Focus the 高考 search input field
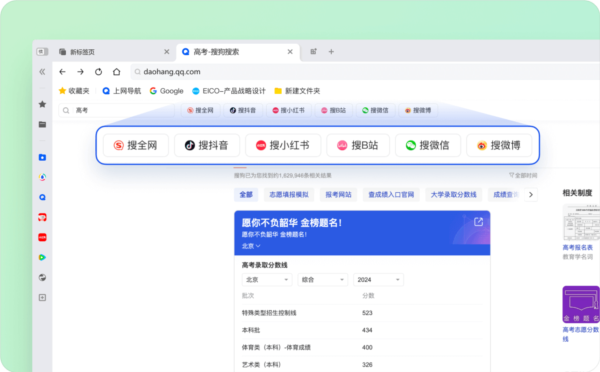The width and height of the screenshot is (600, 372). coord(116,110)
